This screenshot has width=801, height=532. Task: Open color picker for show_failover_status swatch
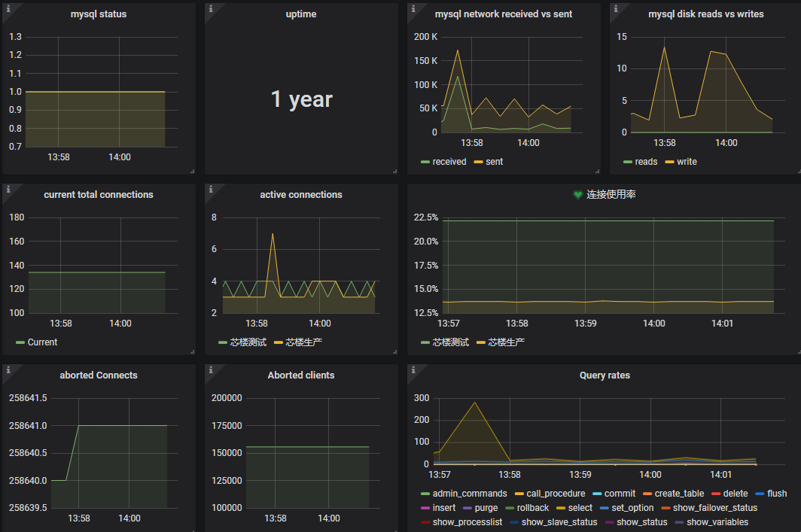[665, 509]
